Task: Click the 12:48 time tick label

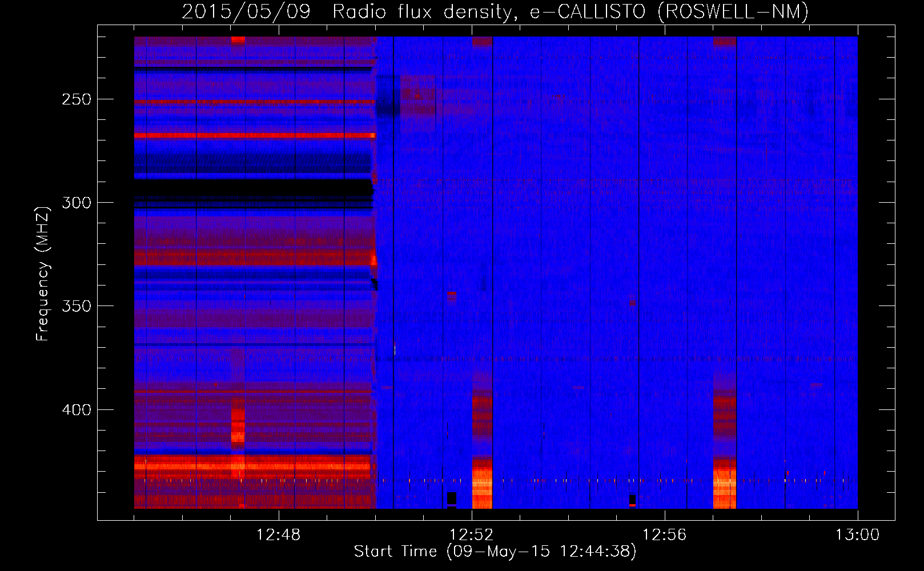Action: [278, 535]
